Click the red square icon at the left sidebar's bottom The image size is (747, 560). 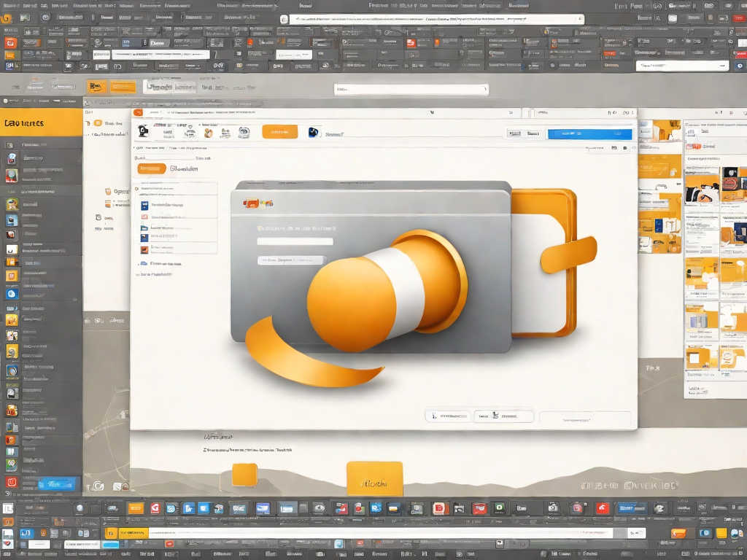12,482
